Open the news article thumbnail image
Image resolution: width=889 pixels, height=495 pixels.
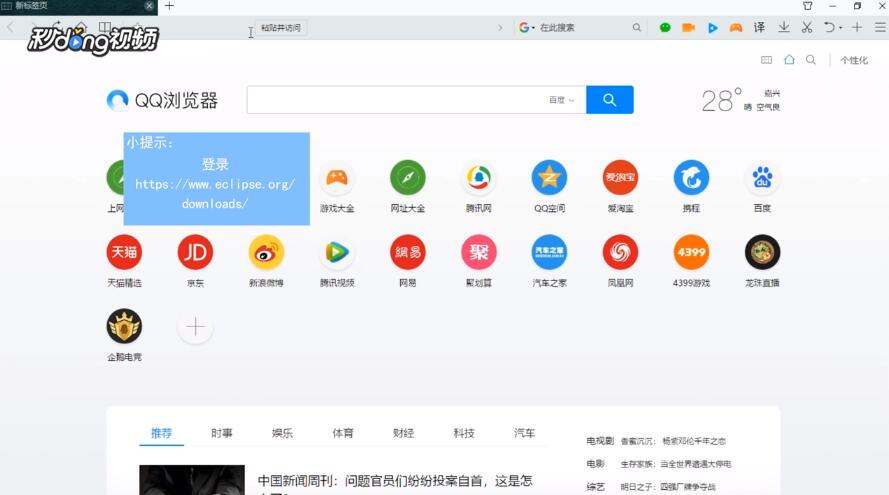192,480
